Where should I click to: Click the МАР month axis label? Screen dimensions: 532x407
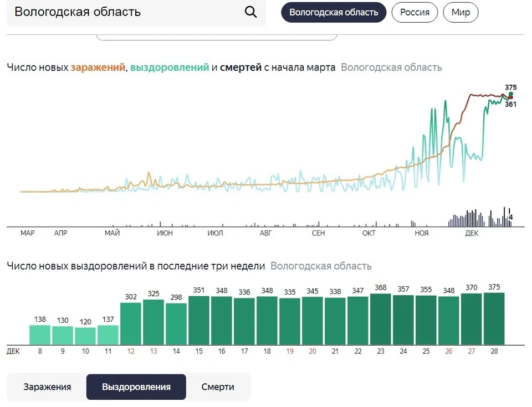28,233
